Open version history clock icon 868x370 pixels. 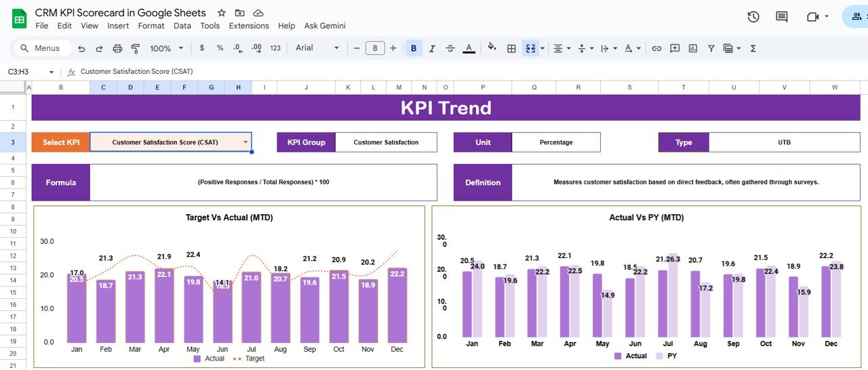click(753, 17)
